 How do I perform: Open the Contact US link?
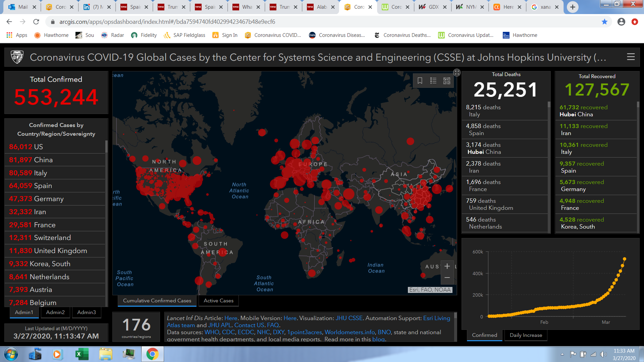tap(249, 325)
